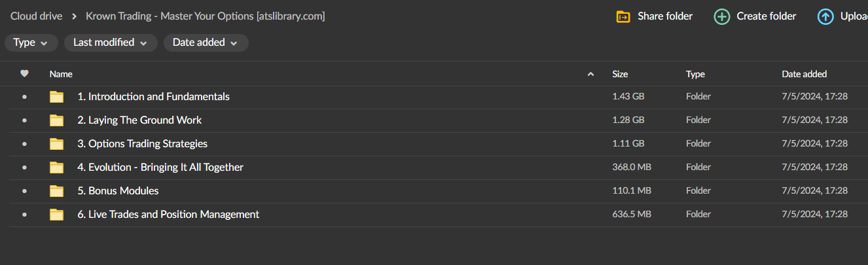
Task: Click the Upload arrow icon
Action: 825,16
